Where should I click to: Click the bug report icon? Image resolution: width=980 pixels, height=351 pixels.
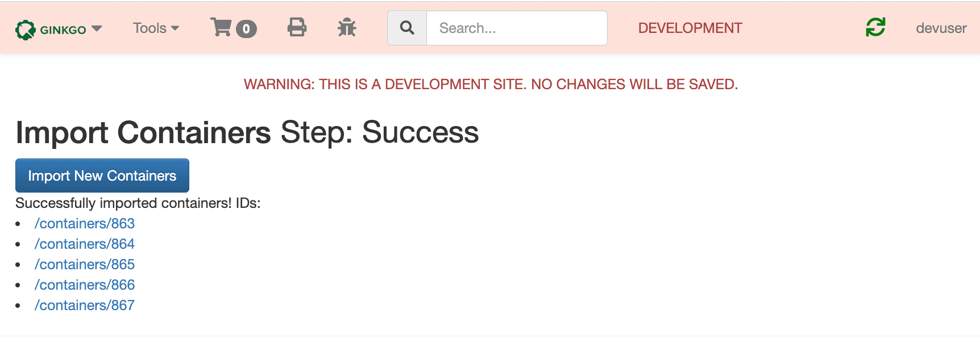(x=347, y=27)
